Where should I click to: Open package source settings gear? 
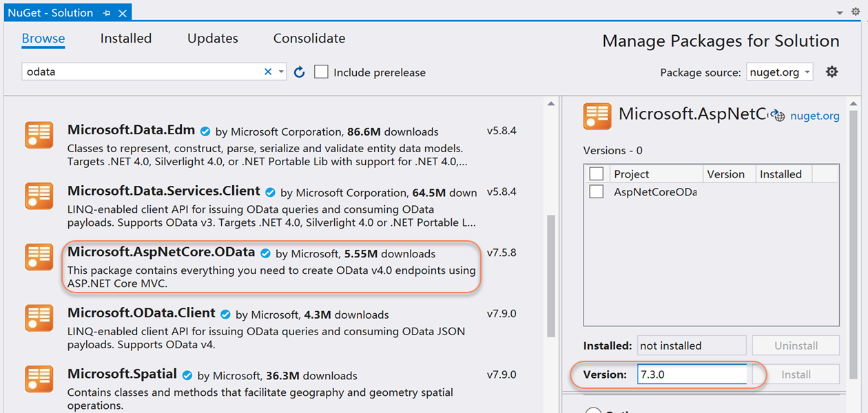[x=832, y=72]
